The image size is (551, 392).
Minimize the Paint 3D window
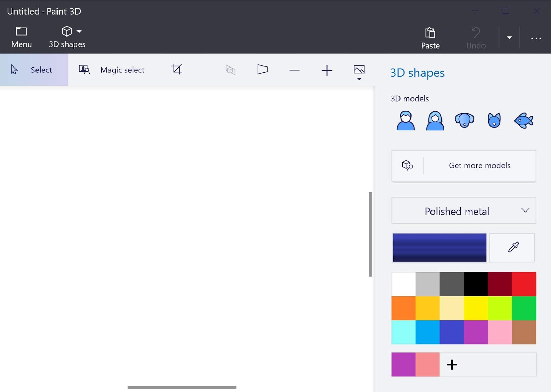pyautogui.click(x=475, y=11)
